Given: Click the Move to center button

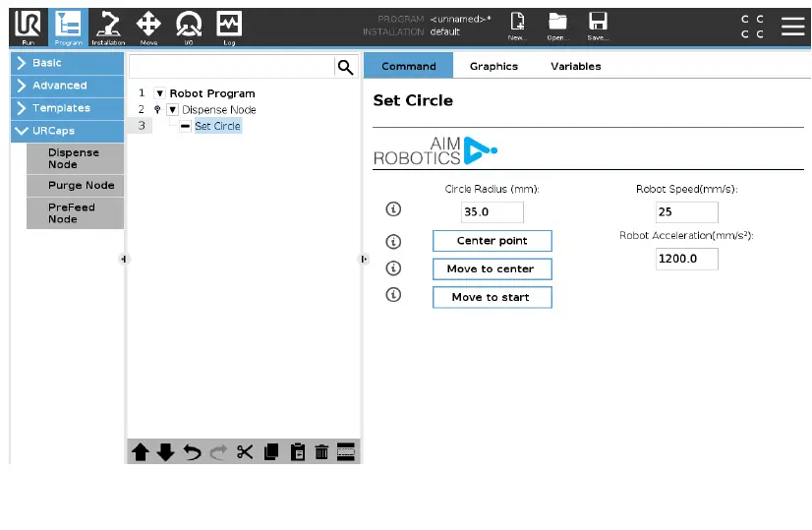Looking at the screenshot, I should [x=493, y=268].
